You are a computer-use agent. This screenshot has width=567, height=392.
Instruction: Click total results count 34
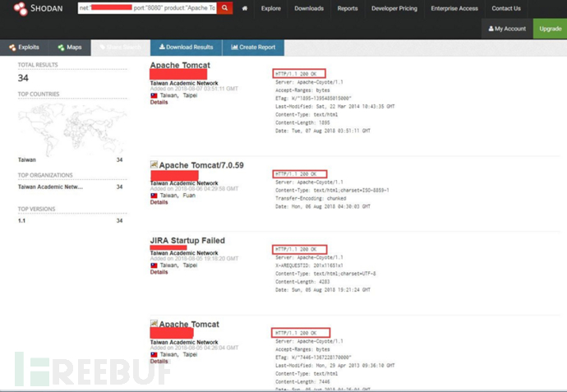click(x=23, y=78)
